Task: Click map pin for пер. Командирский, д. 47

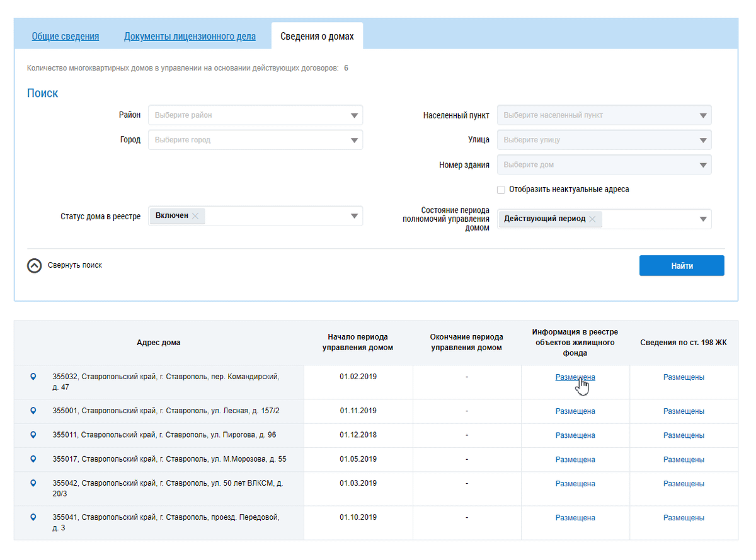Action: click(x=33, y=377)
